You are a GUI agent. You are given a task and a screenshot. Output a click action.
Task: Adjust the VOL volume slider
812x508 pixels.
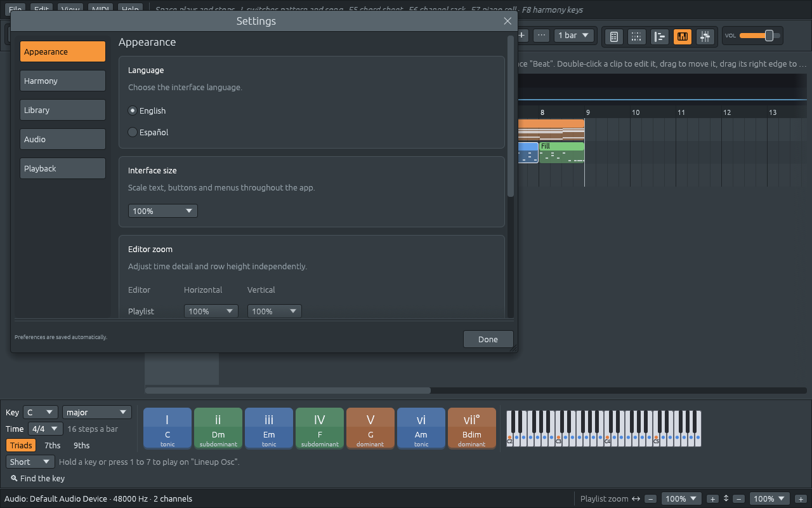point(760,36)
